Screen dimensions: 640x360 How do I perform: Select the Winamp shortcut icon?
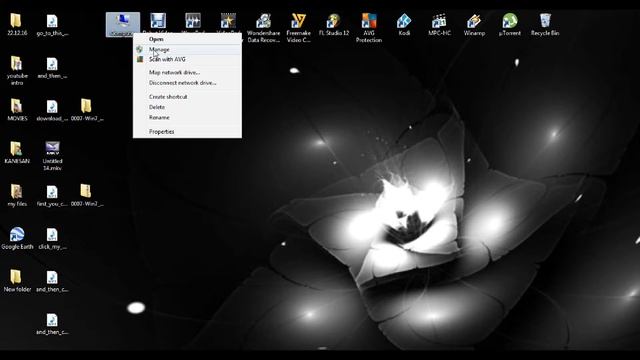(x=474, y=21)
